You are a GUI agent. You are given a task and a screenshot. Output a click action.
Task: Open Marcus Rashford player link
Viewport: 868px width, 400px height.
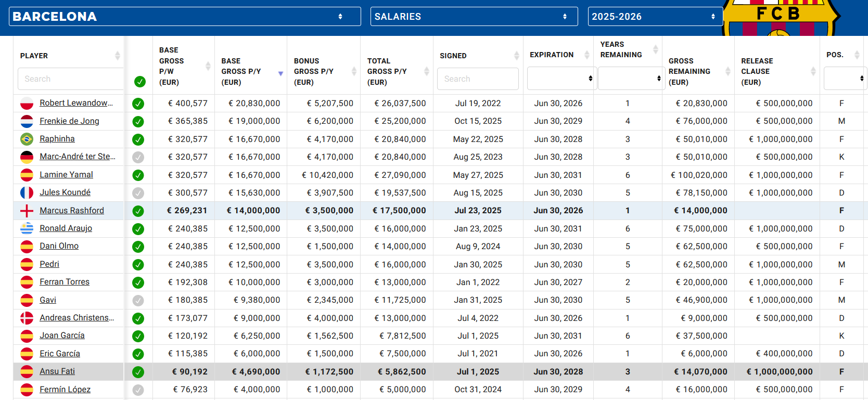pyautogui.click(x=72, y=210)
